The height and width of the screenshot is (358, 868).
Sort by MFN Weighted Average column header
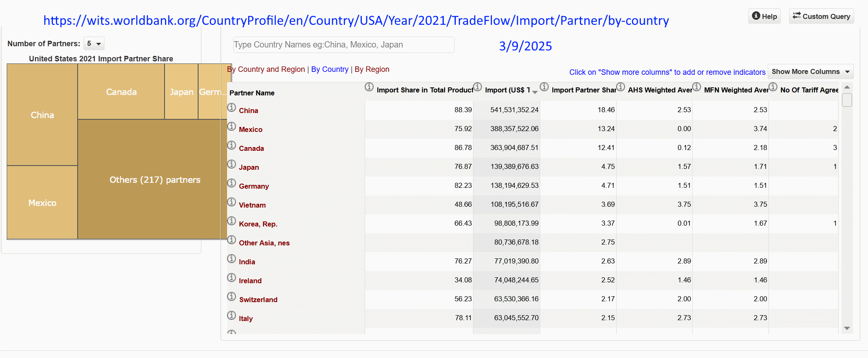[x=736, y=90]
